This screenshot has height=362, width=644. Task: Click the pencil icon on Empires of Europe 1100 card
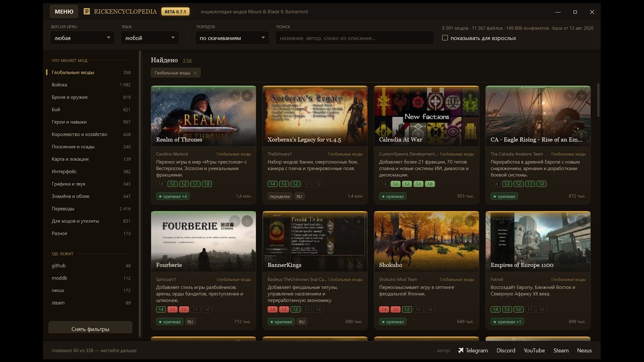click(569, 221)
